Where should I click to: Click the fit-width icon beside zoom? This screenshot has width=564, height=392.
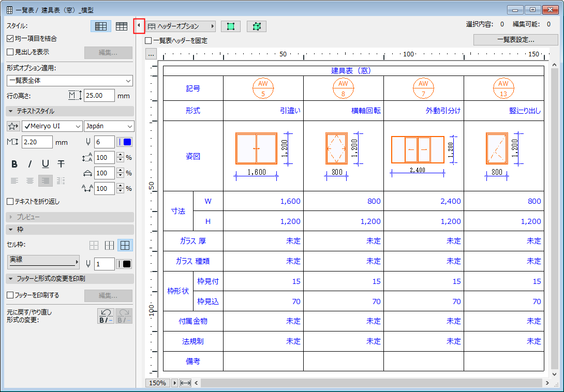[185, 383]
